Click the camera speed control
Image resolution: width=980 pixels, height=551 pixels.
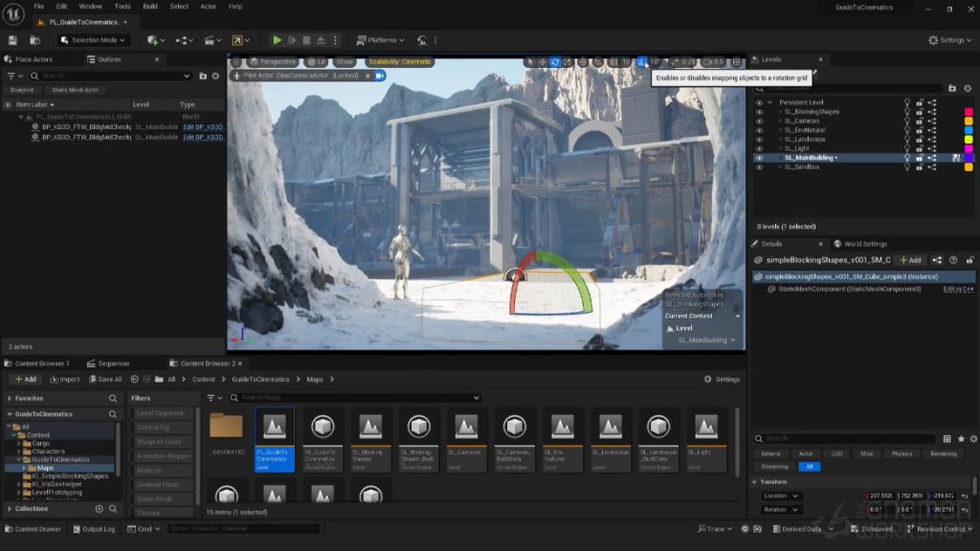point(713,62)
